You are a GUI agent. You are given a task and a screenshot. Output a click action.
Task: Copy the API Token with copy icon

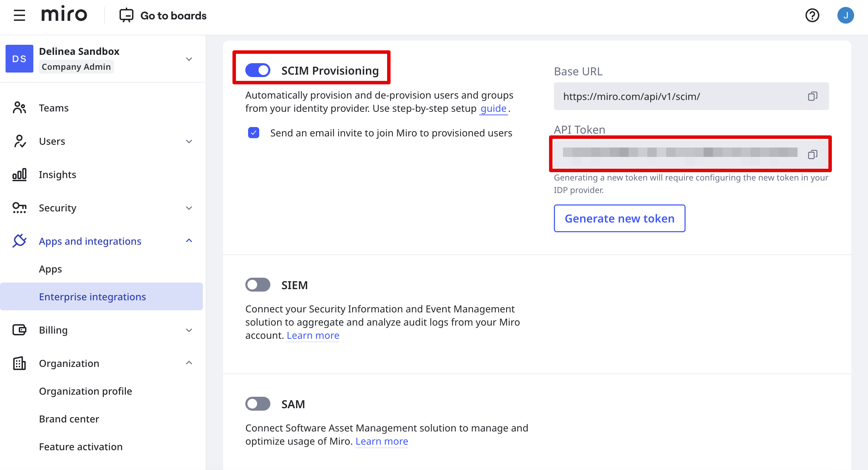coord(812,154)
